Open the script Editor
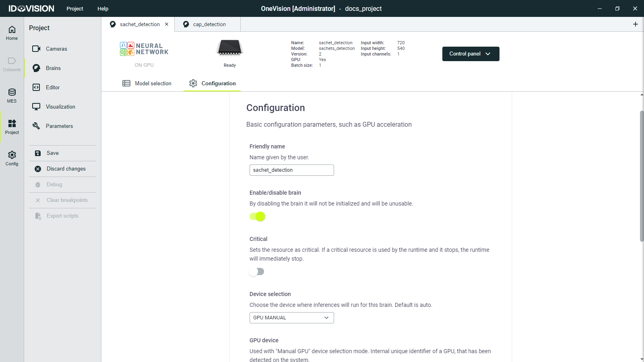644x362 pixels. click(53, 87)
